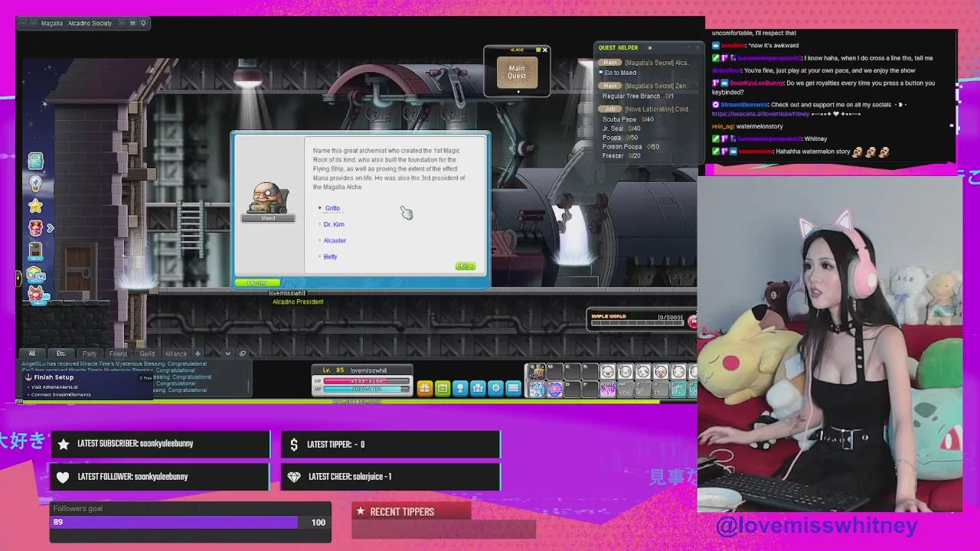980x551 pixels.
Task: Open the arcade machine icon in left sidebar
Action: pyautogui.click(x=35, y=250)
